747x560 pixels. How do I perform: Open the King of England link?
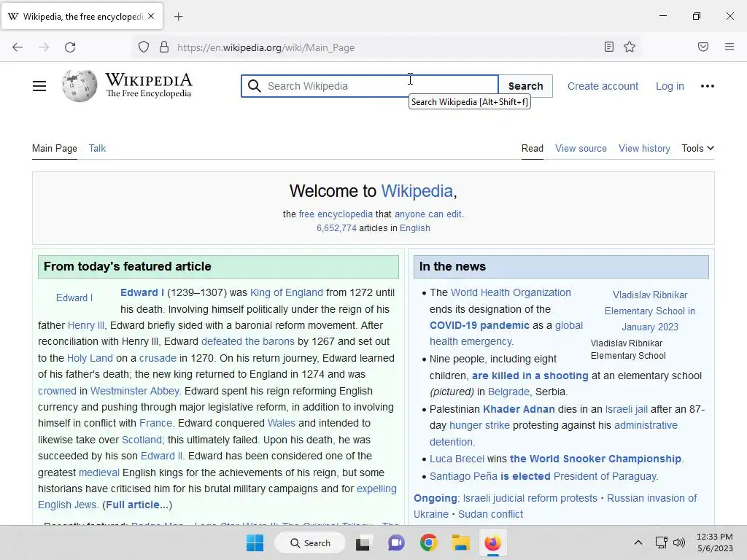pos(286,292)
